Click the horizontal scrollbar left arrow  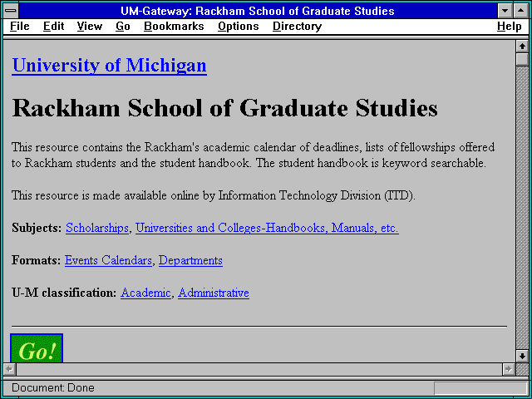[x=9, y=369]
